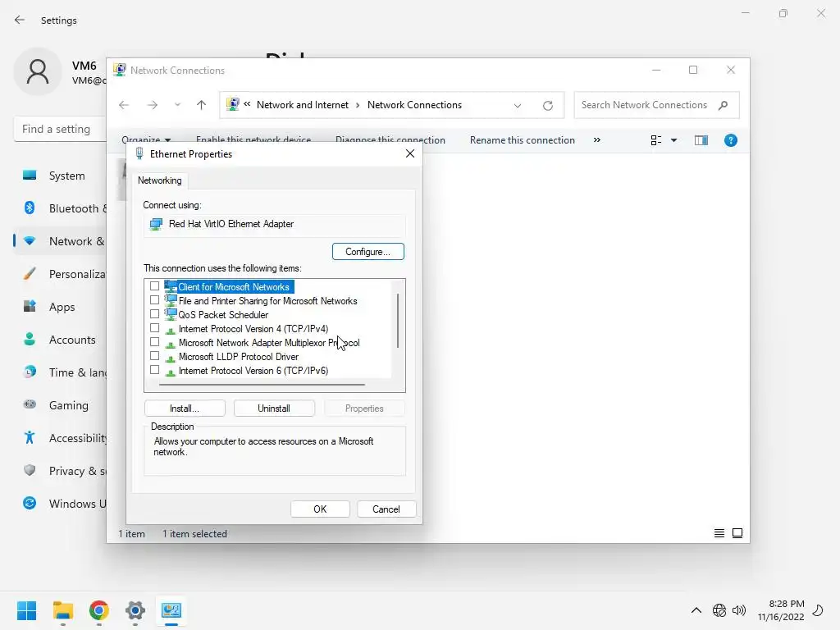Tick the Internet Protocol Version 4 checkbox

pyautogui.click(x=154, y=328)
